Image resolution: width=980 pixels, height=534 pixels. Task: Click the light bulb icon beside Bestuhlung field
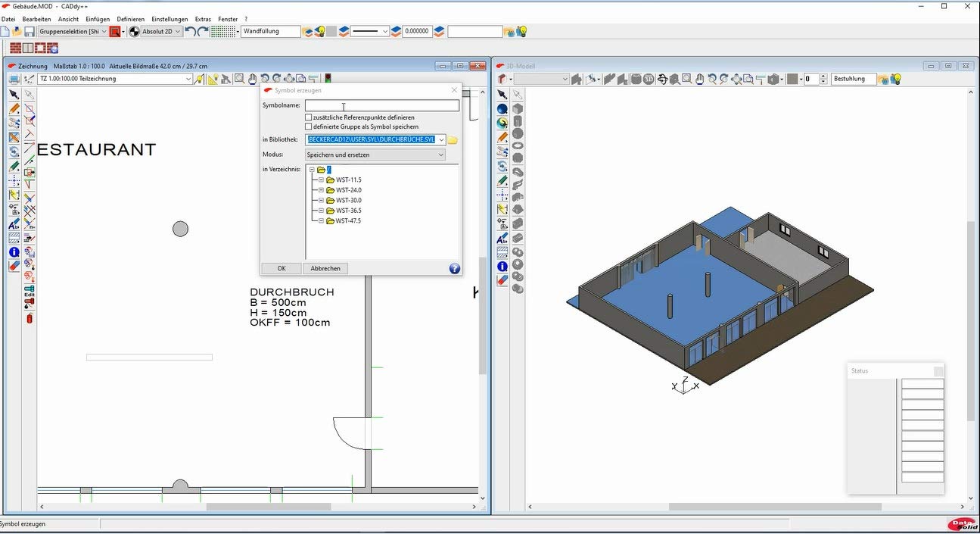tap(896, 79)
